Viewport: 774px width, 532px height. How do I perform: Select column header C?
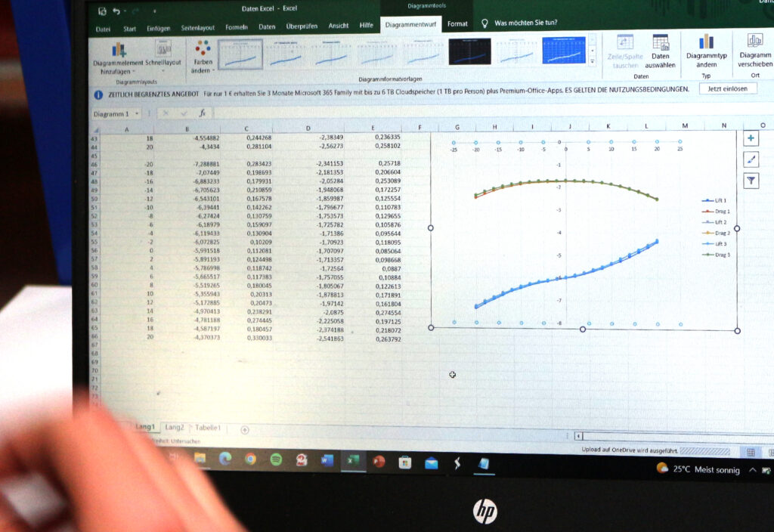pos(246,128)
